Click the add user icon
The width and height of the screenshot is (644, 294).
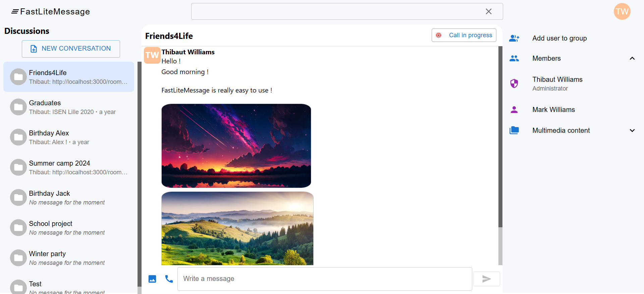point(514,38)
